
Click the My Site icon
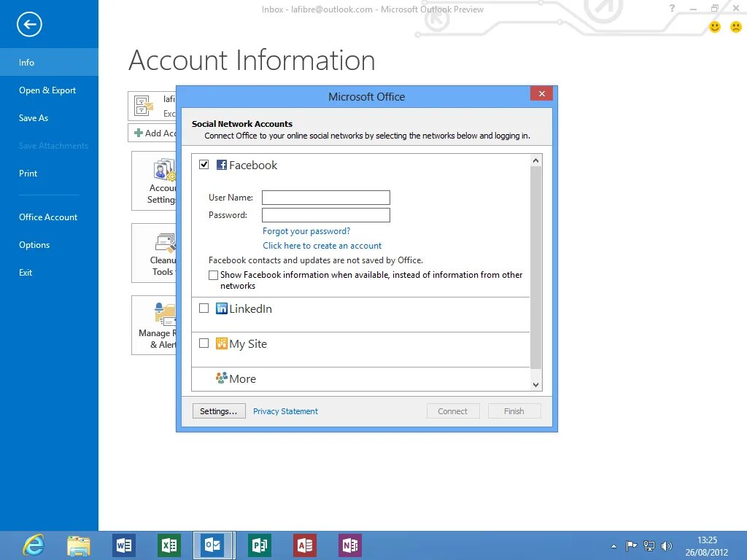coord(222,343)
